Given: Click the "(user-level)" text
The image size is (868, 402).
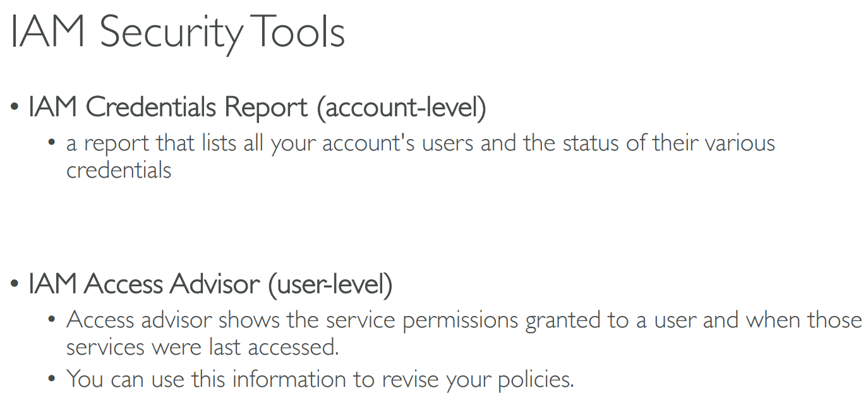Looking at the screenshot, I should [330, 284].
